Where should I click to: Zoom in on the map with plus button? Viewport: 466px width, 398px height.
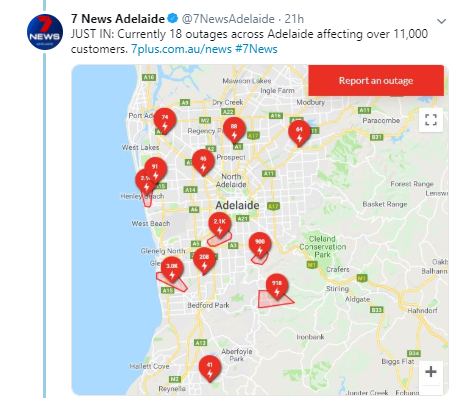pyautogui.click(x=431, y=371)
